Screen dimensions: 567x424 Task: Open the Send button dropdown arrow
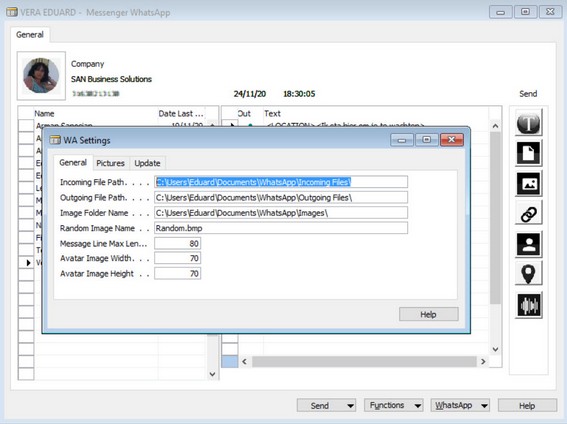click(x=350, y=406)
